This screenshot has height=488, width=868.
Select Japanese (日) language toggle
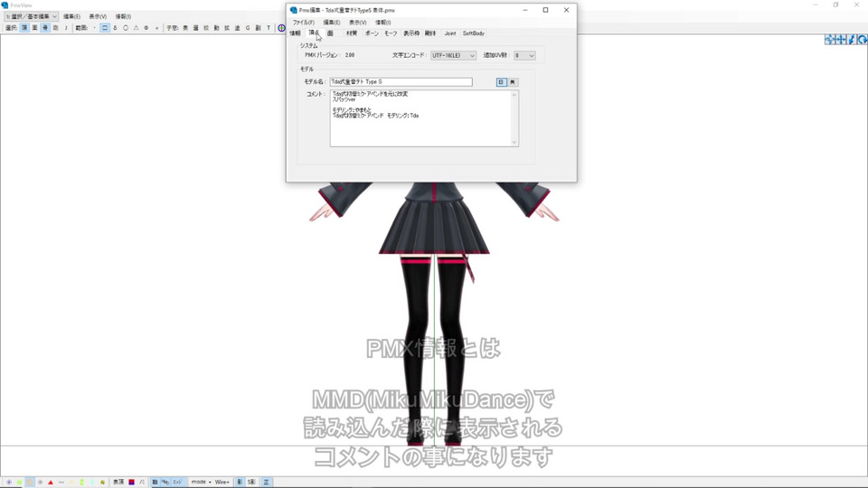coord(501,82)
